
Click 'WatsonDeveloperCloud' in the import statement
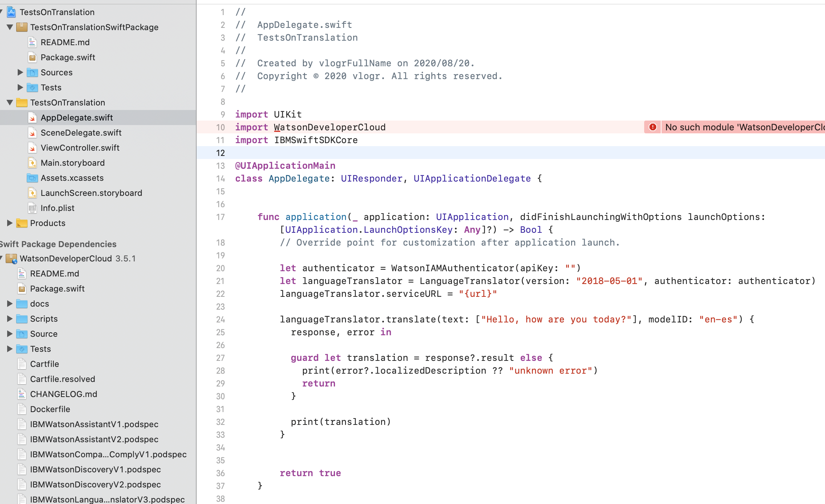pos(330,127)
